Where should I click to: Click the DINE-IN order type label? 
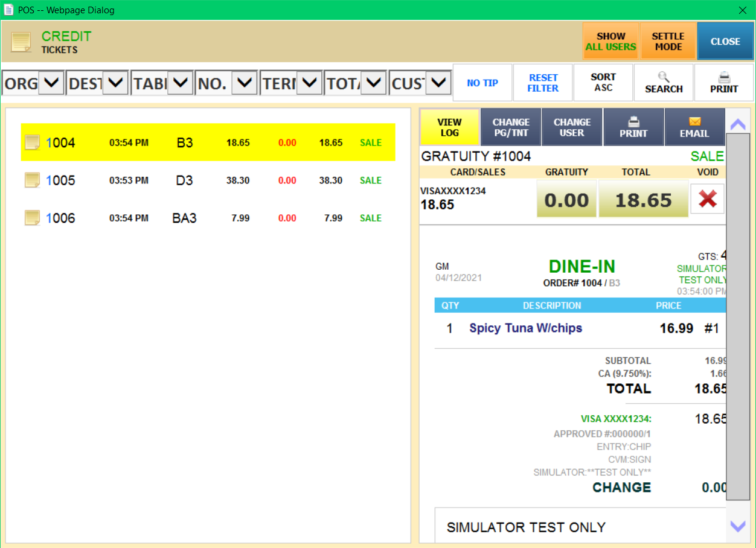coord(582,266)
